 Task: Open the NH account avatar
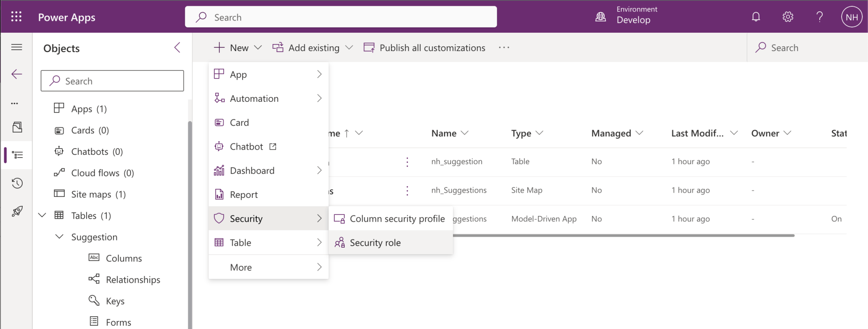(x=851, y=18)
